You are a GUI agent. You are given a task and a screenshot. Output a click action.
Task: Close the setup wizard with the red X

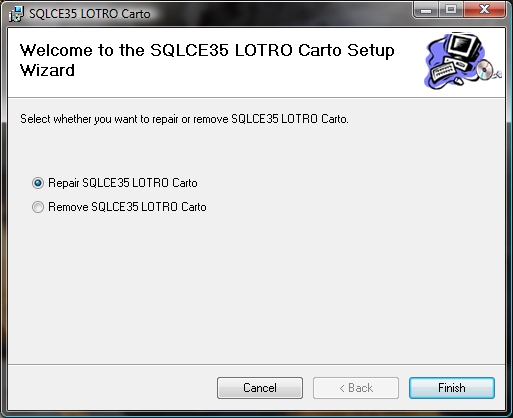pos(484,9)
